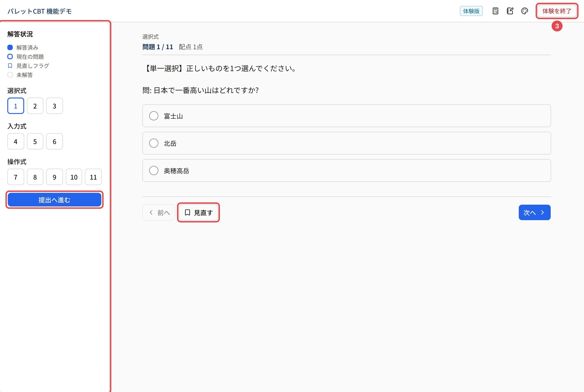Click the 配点 1点 text
This screenshot has height=392, width=584.
pos(191,47)
